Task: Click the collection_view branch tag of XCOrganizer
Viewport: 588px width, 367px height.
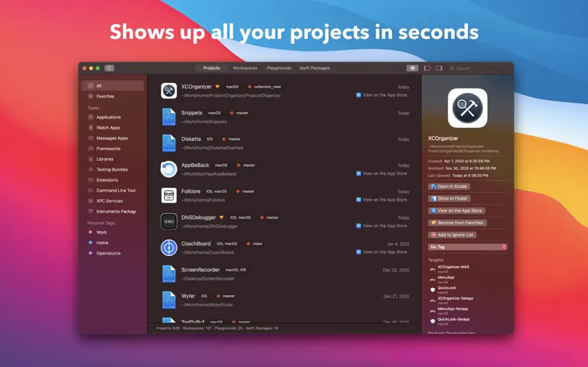Action: 264,87
